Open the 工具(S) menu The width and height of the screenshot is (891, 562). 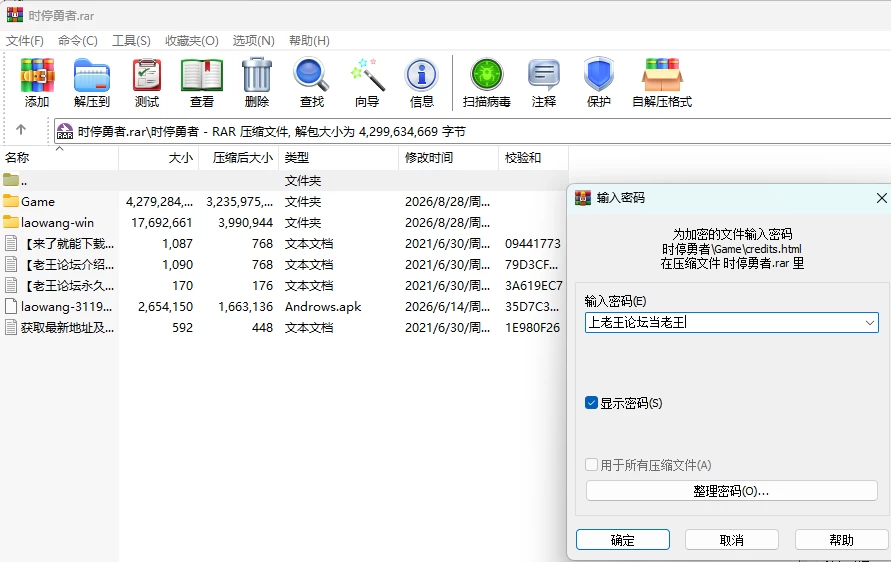pyautogui.click(x=131, y=41)
